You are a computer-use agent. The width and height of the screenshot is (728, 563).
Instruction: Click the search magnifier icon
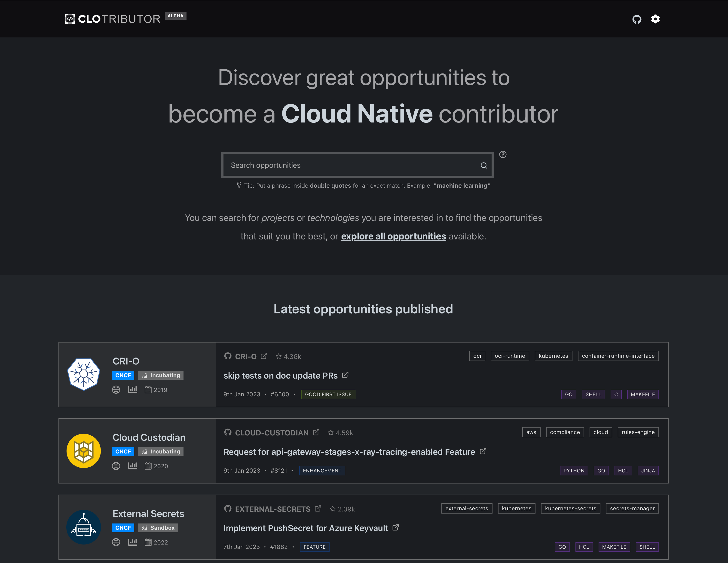click(484, 165)
